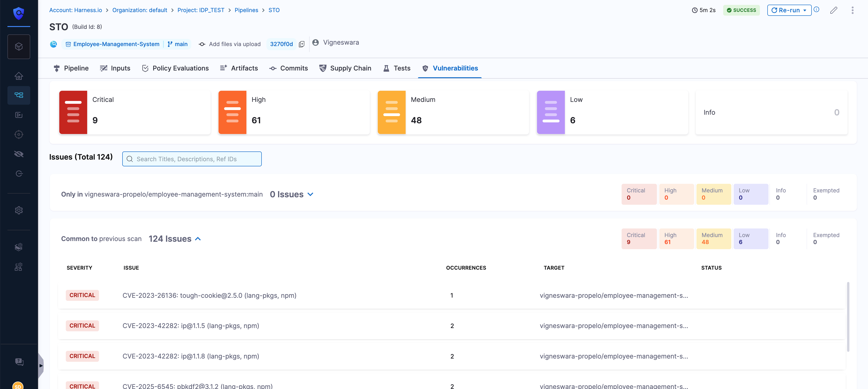Click the pencil edit pipeline icon

click(x=833, y=10)
